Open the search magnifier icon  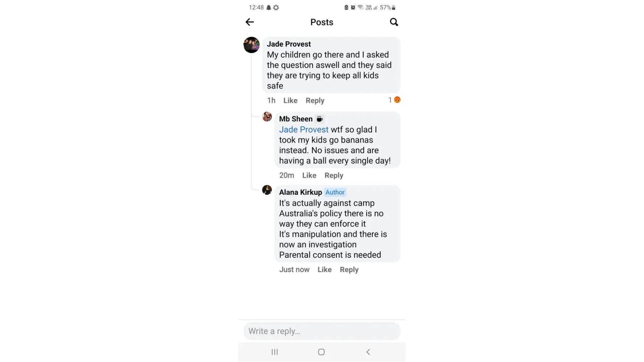click(x=394, y=22)
